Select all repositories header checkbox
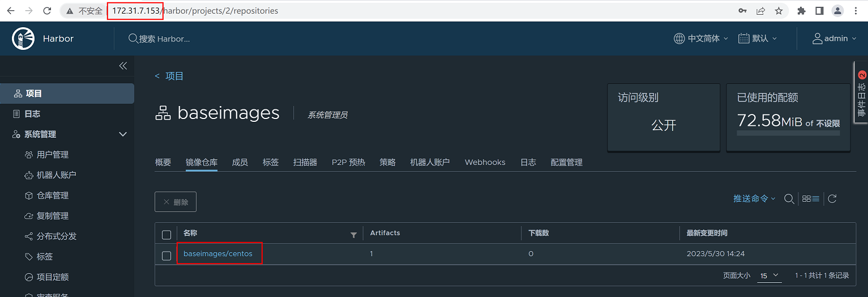 (166, 235)
